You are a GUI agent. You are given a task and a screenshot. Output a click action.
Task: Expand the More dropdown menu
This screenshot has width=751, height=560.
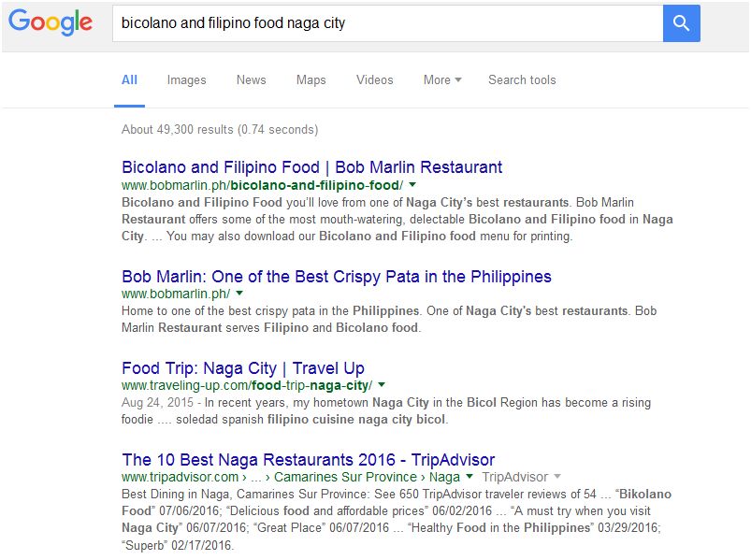pyautogui.click(x=441, y=80)
